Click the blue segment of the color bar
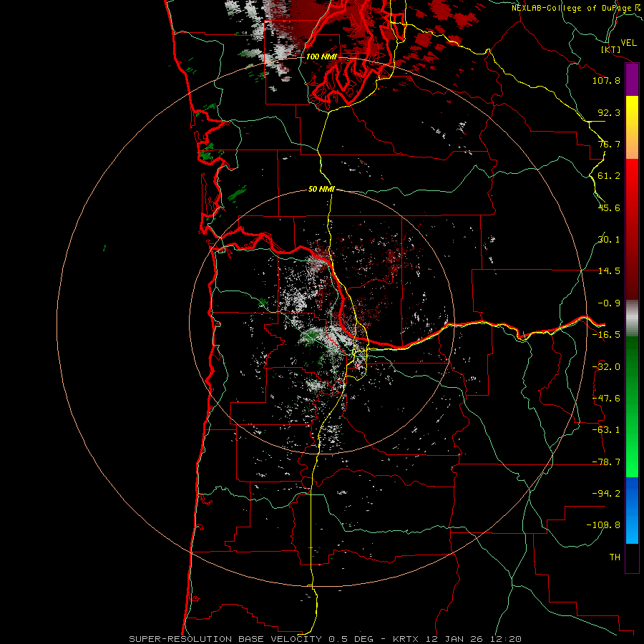644x644 pixels. tap(632, 510)
